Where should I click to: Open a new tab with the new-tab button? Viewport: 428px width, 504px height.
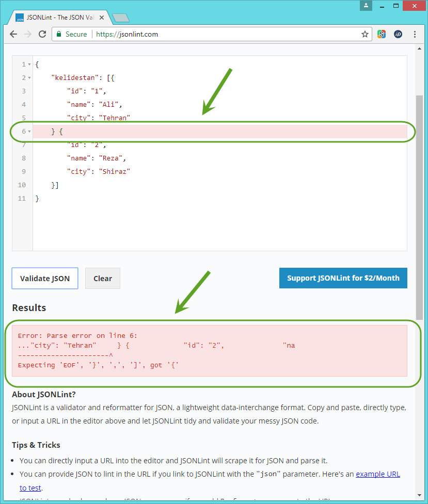121,18
